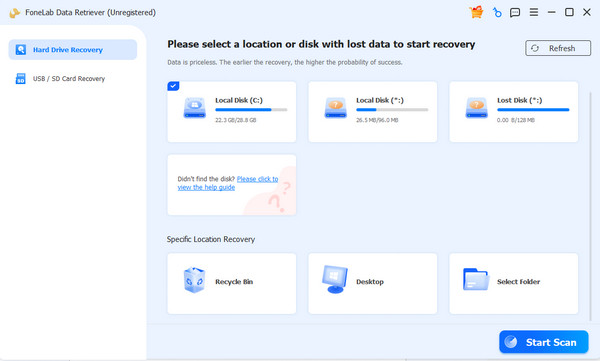Click the Local Disk (*:) drive icon
This screenshot has width=600, height=361.
336,108
